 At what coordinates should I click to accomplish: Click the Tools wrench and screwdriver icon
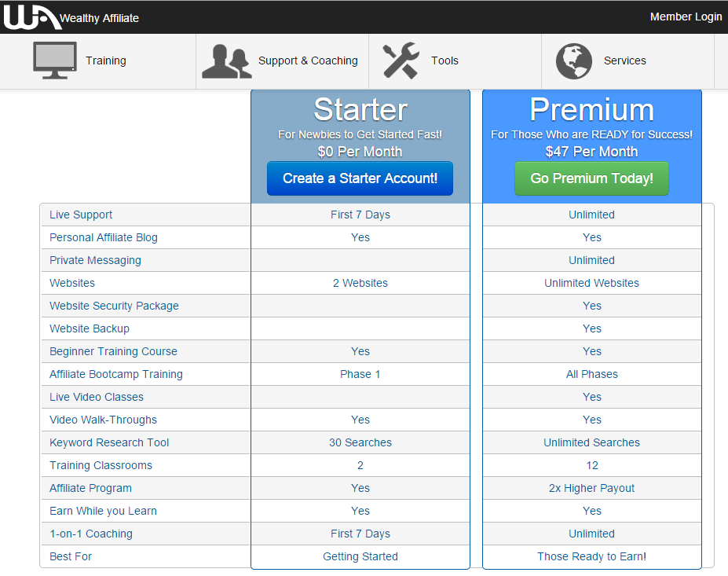[401, 61]
